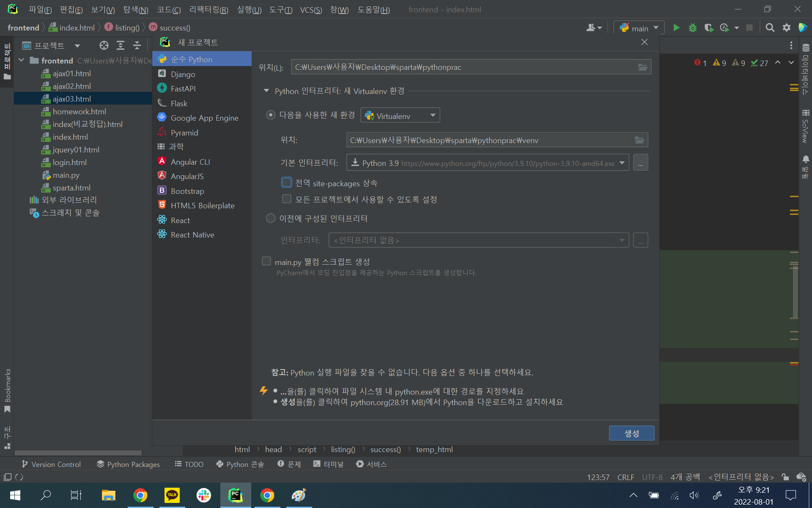Open the base interpreter Python 3.9 dropdown

click(x=488, y=163)
